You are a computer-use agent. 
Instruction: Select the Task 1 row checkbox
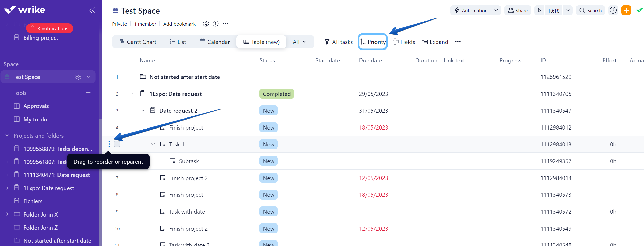117,144
